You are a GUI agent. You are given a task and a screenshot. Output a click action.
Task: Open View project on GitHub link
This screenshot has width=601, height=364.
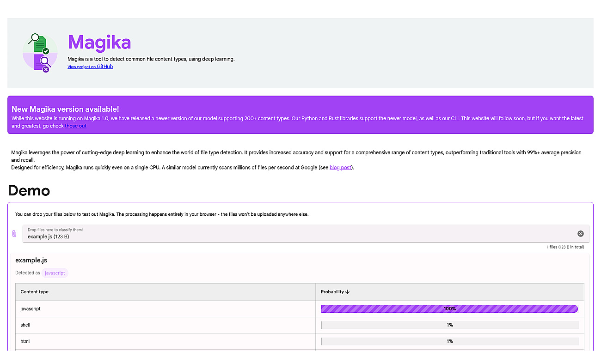90,67
